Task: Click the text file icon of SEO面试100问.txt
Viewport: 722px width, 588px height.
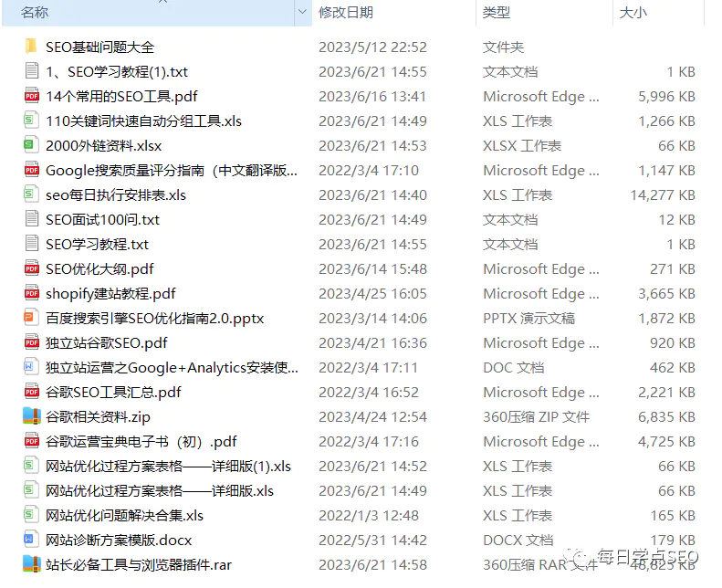Action: tap(31, 219)
